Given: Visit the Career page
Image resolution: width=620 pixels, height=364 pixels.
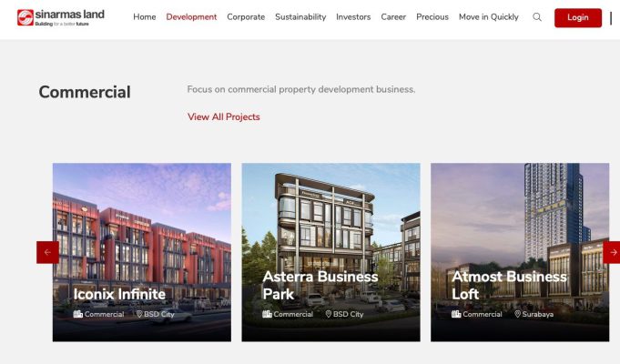Looking at the screenshot, I should 393,17.
